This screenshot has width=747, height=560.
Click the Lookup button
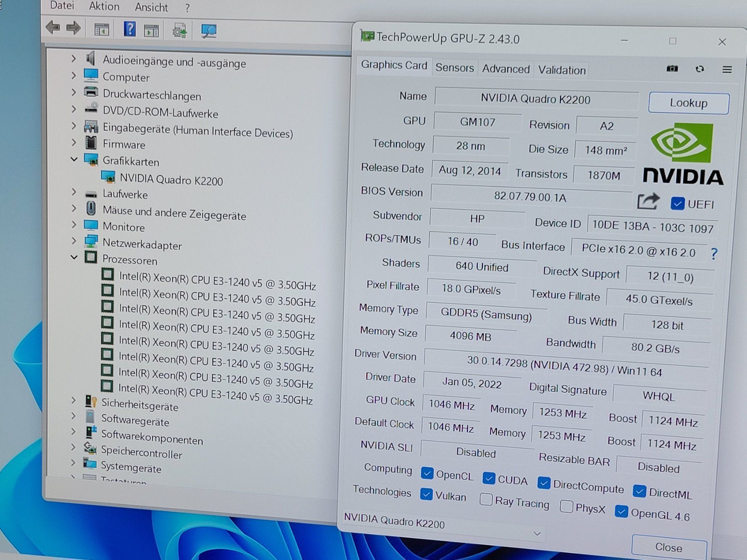(x=688, y=103)
